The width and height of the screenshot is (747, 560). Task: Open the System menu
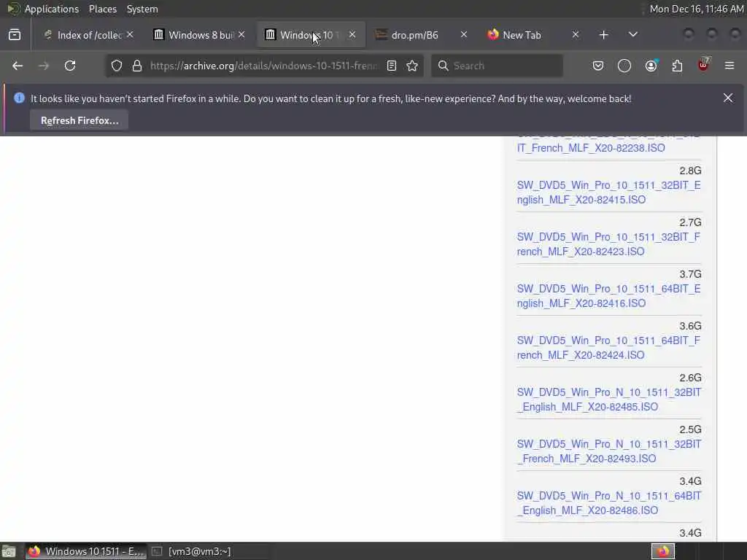(142, 9)
